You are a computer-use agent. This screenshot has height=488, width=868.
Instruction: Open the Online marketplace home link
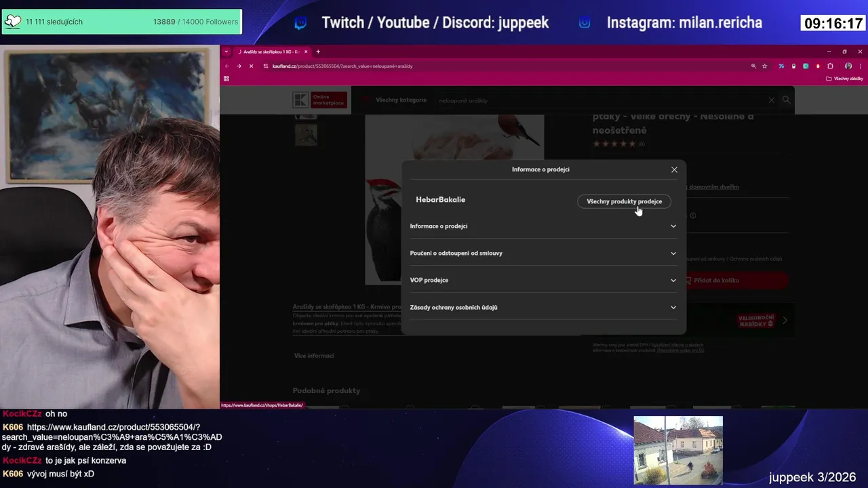(x=329, y=100)
